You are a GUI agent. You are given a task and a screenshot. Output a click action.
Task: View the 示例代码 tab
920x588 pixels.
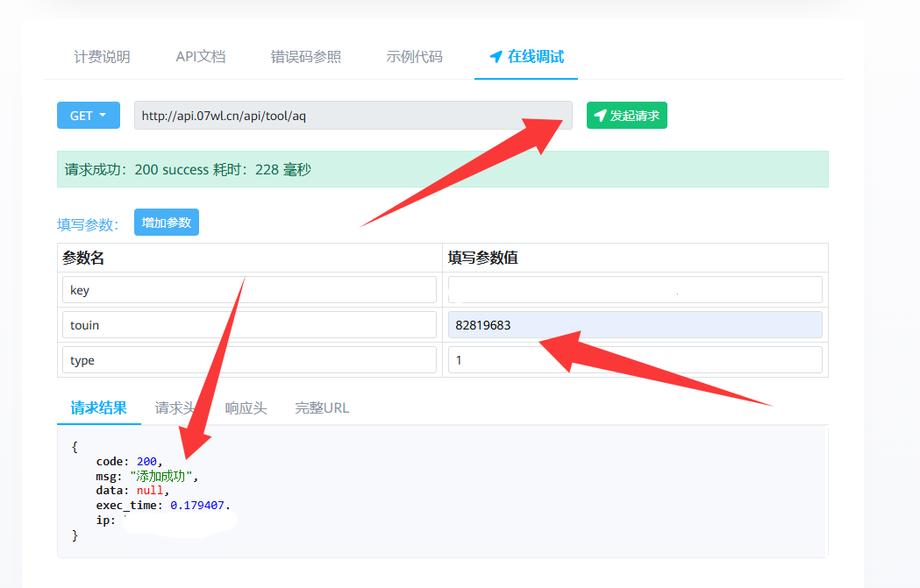[414, 57]
